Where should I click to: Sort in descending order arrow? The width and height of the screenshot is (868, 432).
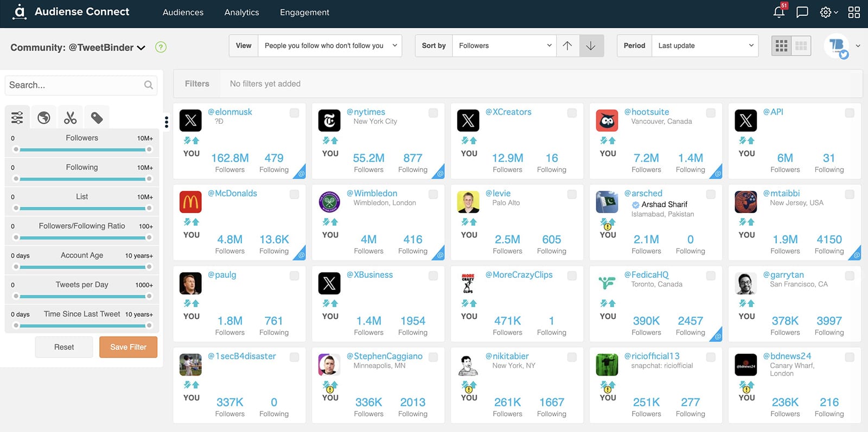coord(591,46)
